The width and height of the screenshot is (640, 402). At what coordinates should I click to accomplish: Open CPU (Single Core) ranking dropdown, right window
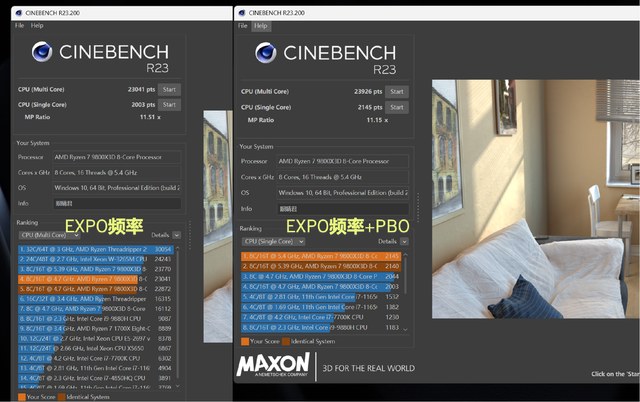(273, 242)
